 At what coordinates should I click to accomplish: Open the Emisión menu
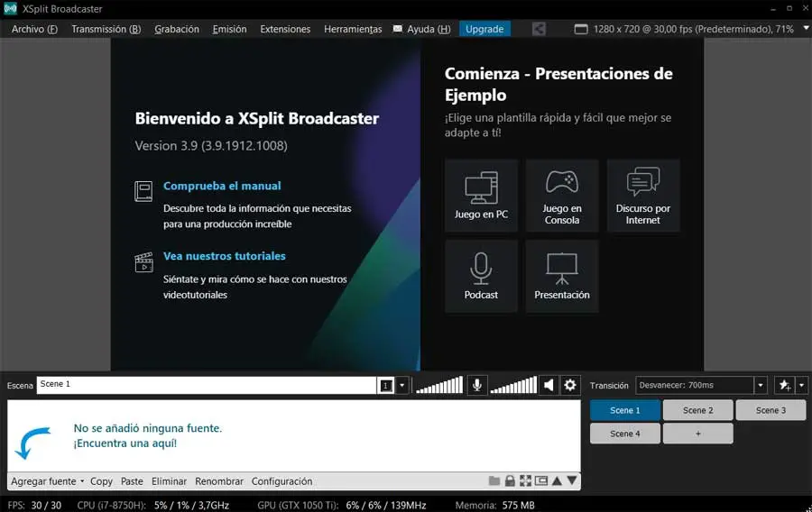click(229, 29)
